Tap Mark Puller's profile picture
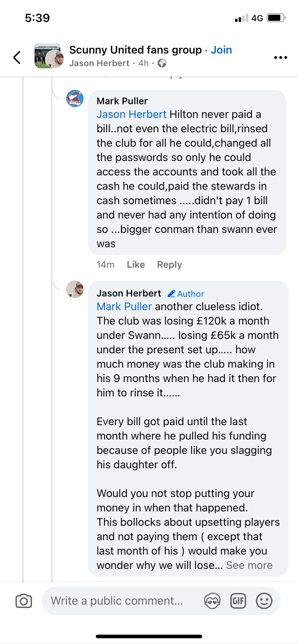This screenshot has width=298, height=644. point(75,98)
